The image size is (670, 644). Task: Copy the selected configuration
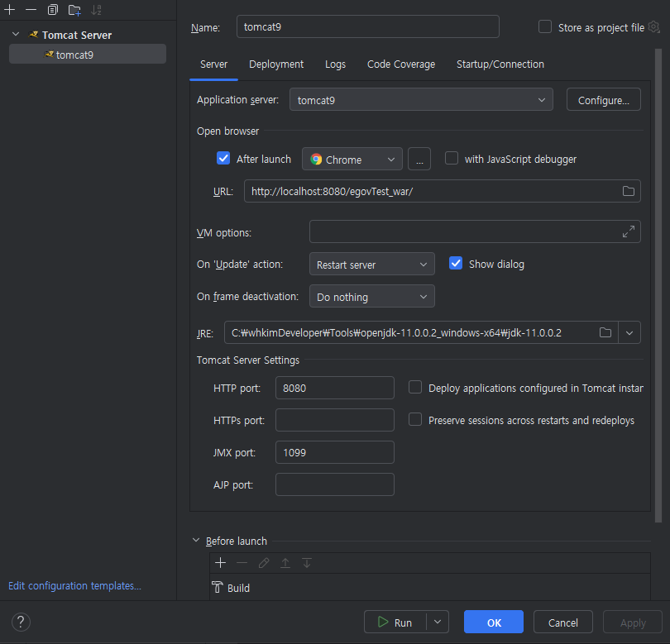coord(53,9)
